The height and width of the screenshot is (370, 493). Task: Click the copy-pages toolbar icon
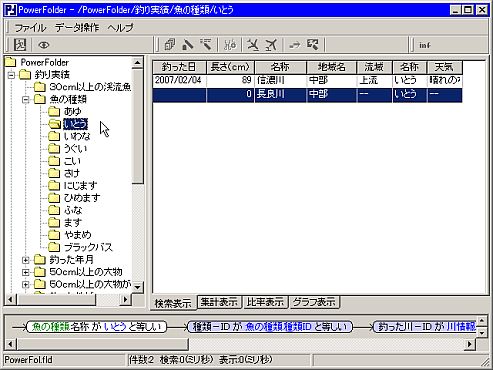[x=170, y=45]
